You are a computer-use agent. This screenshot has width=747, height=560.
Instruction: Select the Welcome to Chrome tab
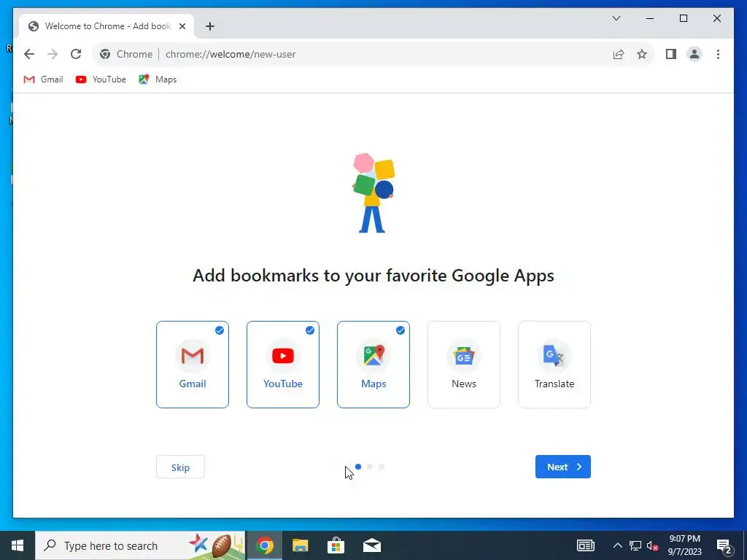(x=107, y=26)
